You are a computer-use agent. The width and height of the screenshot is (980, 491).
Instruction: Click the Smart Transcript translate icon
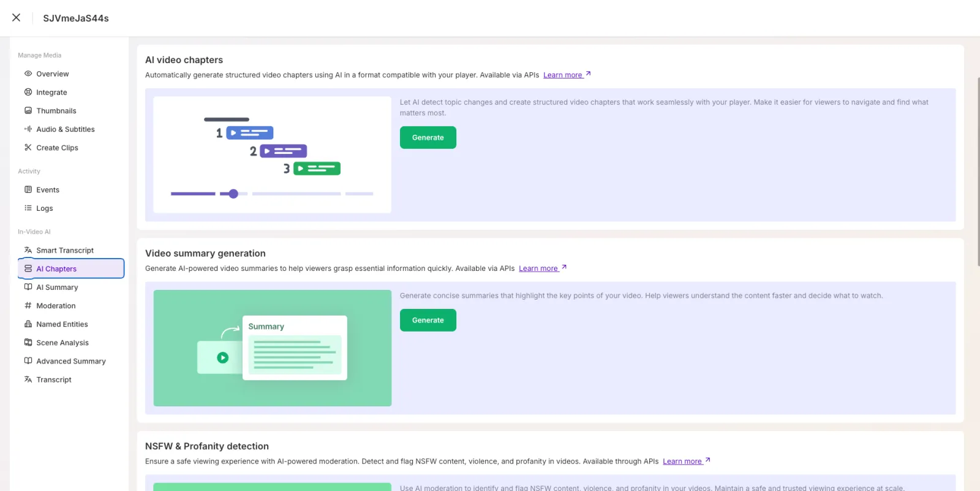(x=28, y=250)
